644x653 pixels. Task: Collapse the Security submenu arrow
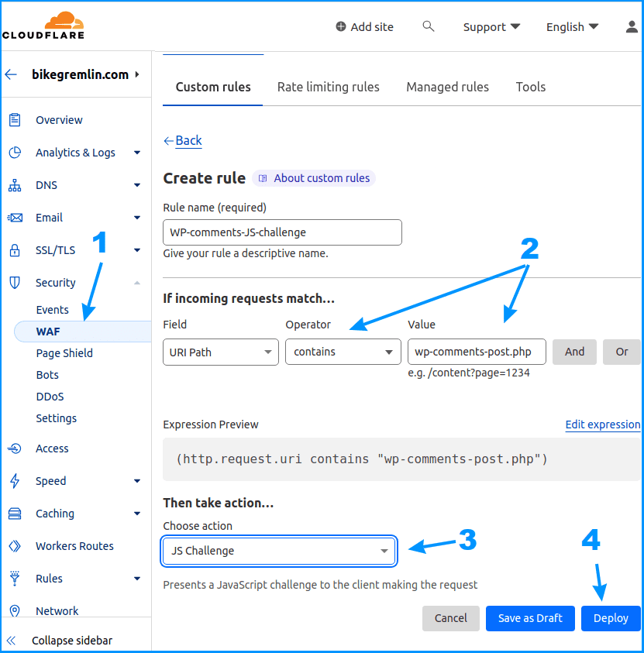click(137, 283)
